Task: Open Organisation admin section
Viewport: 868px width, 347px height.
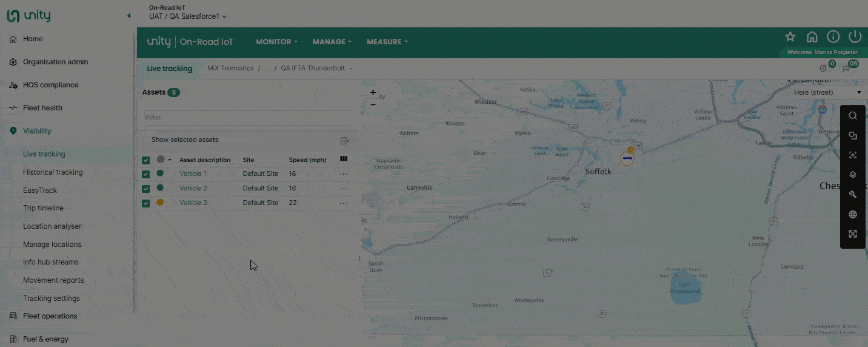Action: 55,62
